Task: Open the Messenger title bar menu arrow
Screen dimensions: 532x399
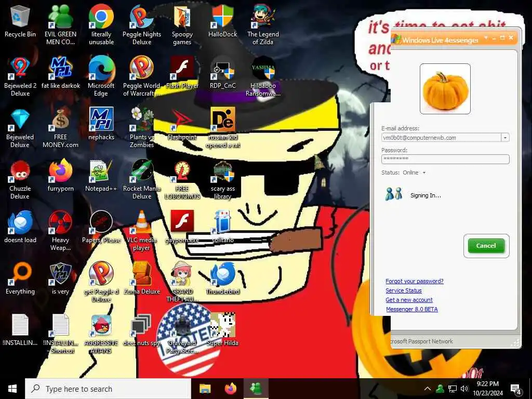Action: [x=486, y=37]
